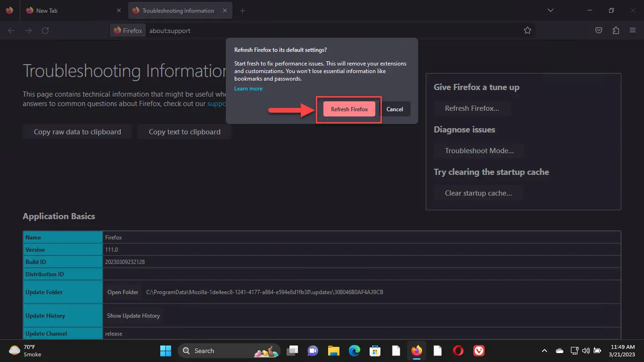644x362 pixels.
Task: Open the Extensions puzzle icon
Action: (x=616, y=31)
